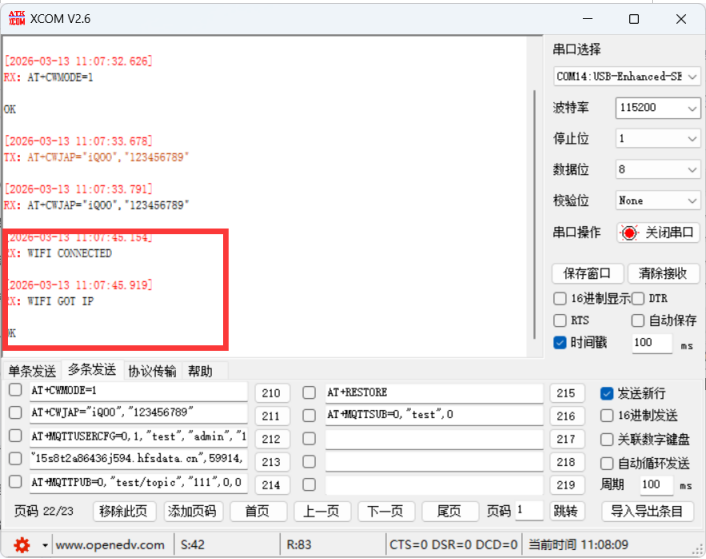Enable the 16进制发送 hex send checkbox
This screenshot has height=559, width=706.
pos(607,416)
